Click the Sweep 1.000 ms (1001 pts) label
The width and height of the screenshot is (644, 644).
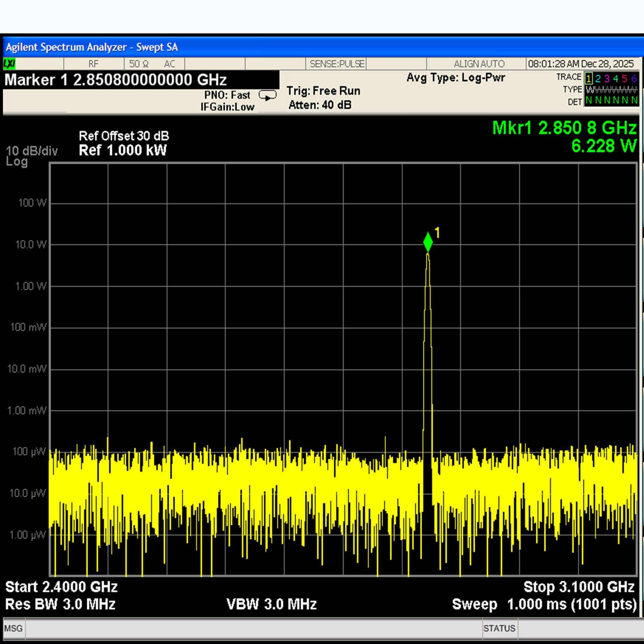[x=544, y=604]
